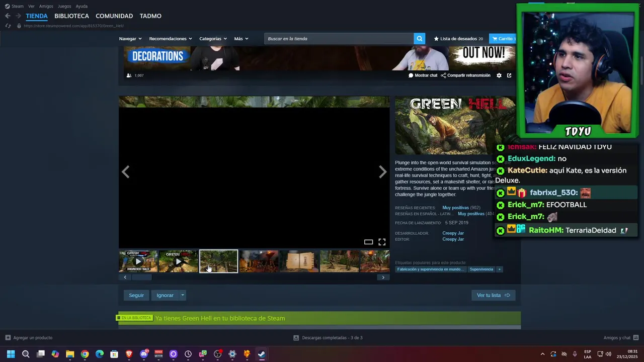
Task: Click the store search field
Action: click(339, 39)
